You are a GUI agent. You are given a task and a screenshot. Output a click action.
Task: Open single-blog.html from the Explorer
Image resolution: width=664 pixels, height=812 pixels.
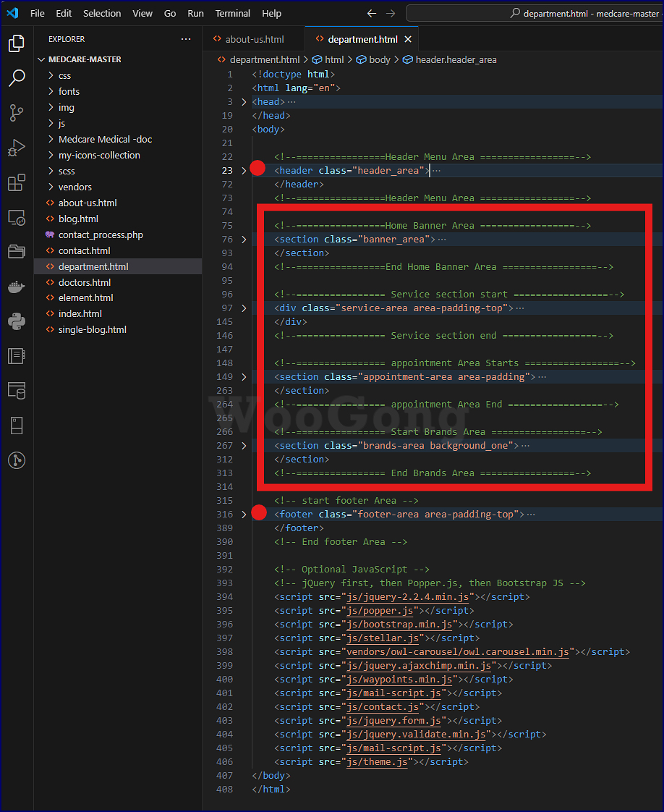point(118,330)
